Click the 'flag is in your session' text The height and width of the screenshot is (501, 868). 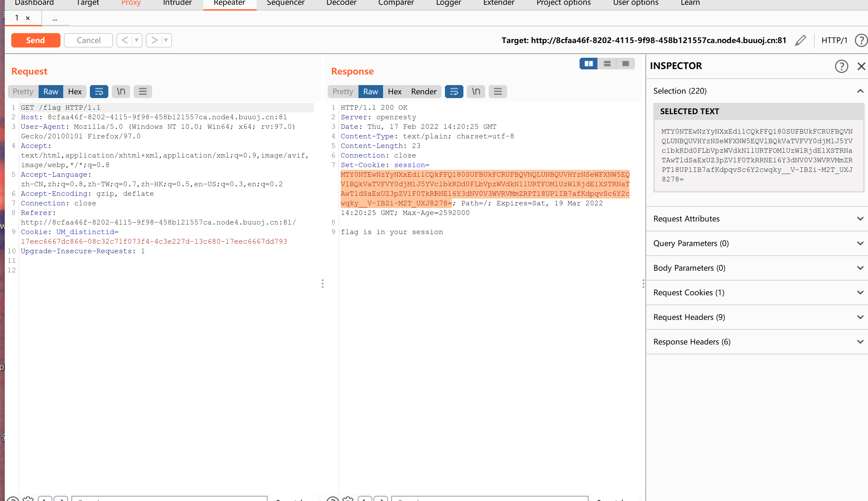coord(392,232)
